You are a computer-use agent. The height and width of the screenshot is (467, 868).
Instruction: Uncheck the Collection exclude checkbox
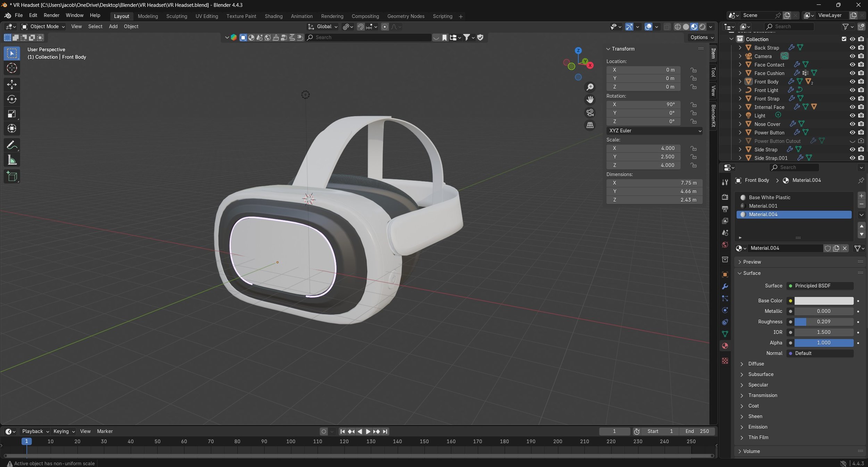844,39
